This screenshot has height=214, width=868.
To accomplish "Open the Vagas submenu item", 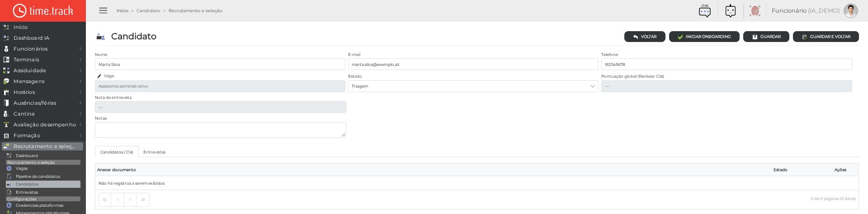I will 22,168.
